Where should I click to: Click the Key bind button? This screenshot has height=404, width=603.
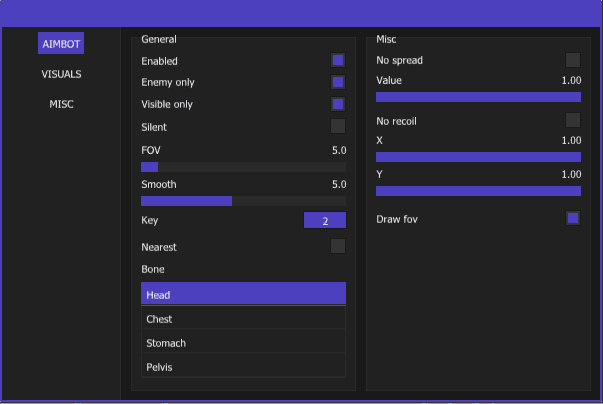coord(324,221)
